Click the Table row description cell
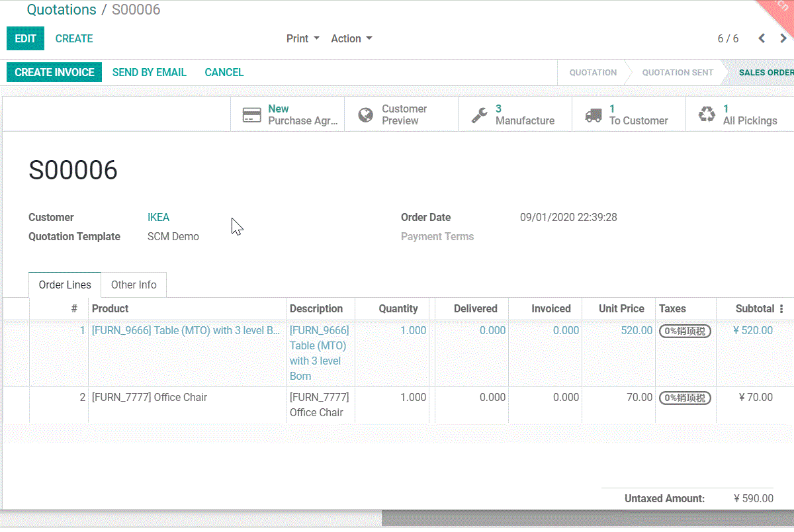This screenshot has height=532, width=794. (321, 353)
